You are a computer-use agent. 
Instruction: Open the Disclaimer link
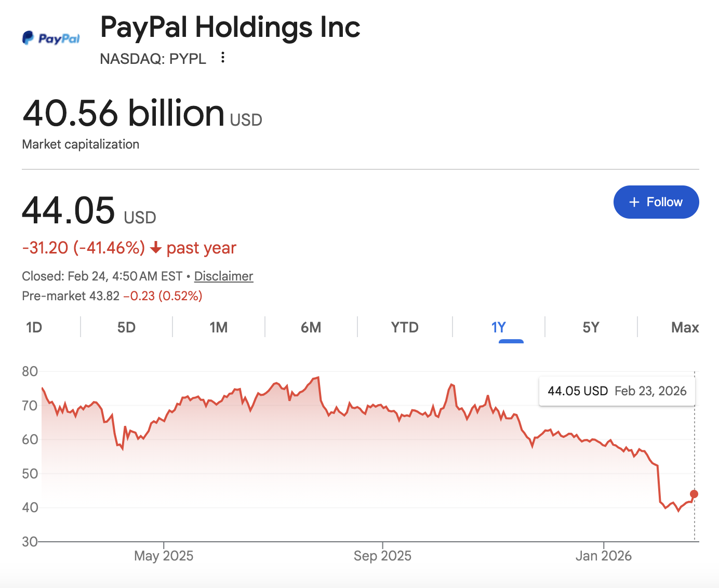tap(223, 276)
